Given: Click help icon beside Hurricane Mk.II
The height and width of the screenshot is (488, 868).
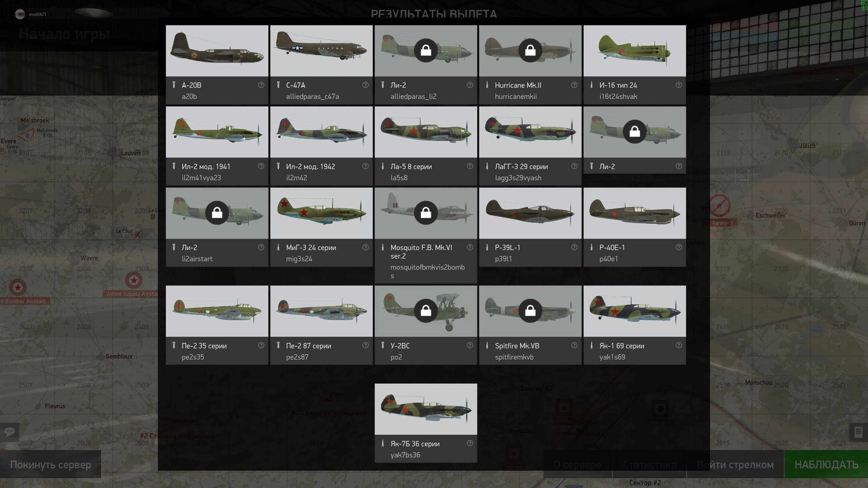Looking at the screenshot, I should [x=574, y=85].
